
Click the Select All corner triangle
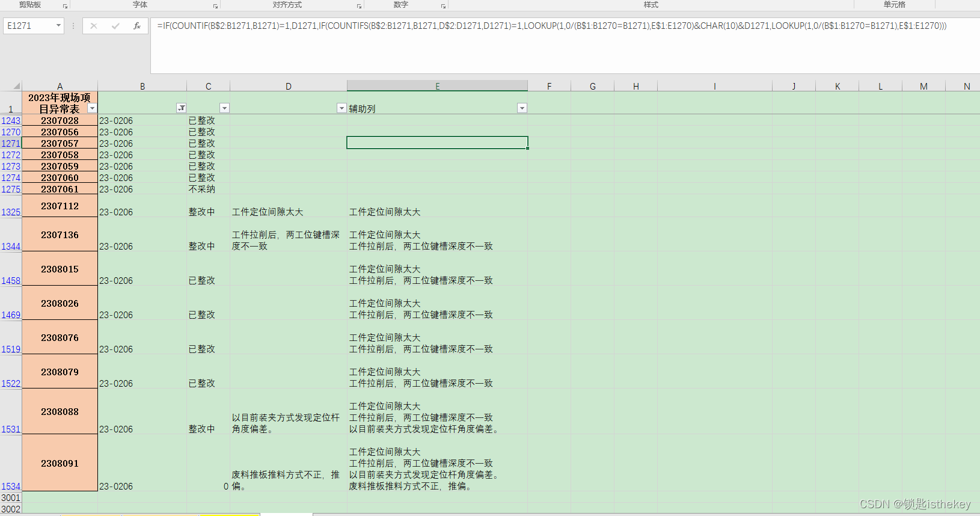16,86
